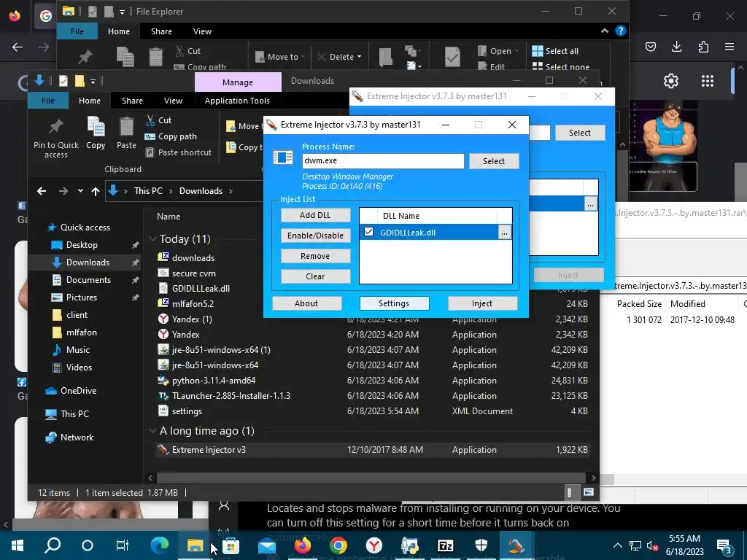This screenshot has height=560, width=747.
Task: Click the horizontal scrollbar in the Downloads window
Action: tap(370, 478)
